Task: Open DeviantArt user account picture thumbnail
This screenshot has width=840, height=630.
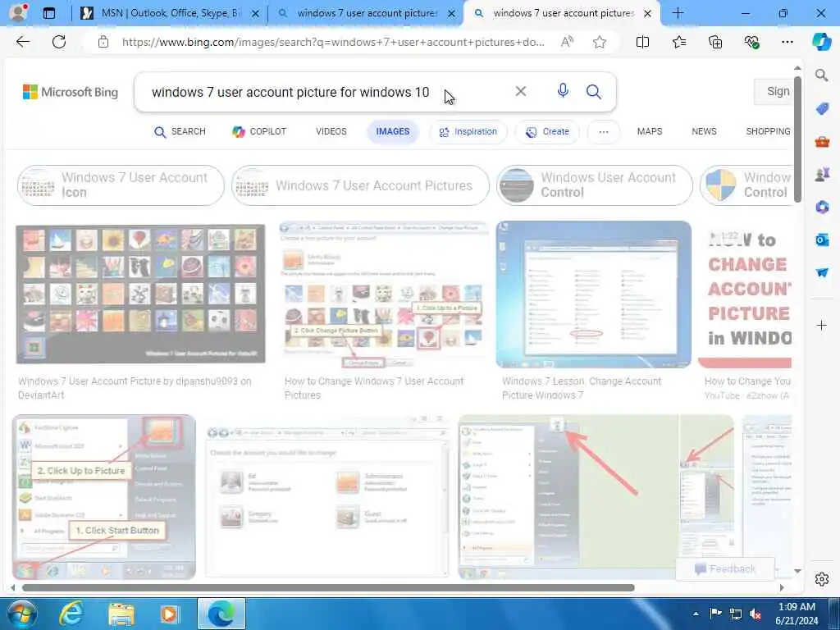Action: [140, 294]
